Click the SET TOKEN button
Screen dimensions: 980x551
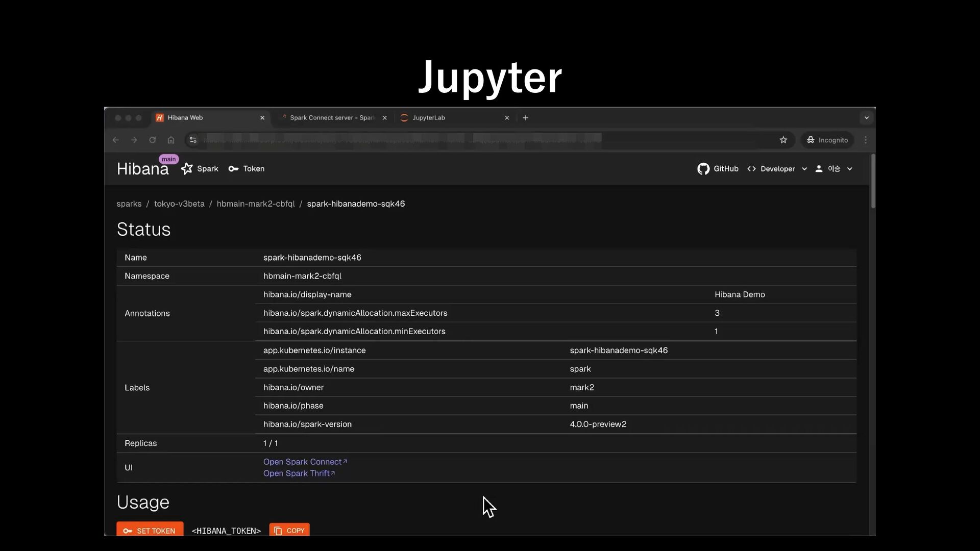[x=150, y=530]
